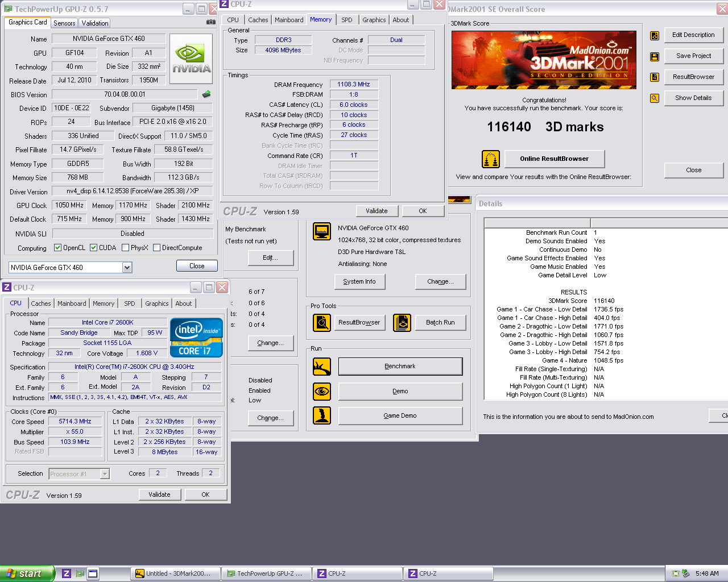
Task: Click the BIOS Version field in GPU-Z
Action: pos(125,94)
